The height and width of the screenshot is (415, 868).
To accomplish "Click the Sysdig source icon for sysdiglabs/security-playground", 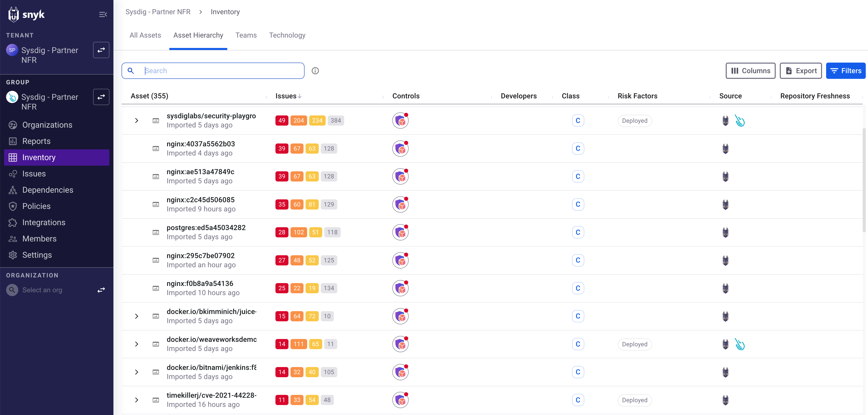I will click(740, 121).
